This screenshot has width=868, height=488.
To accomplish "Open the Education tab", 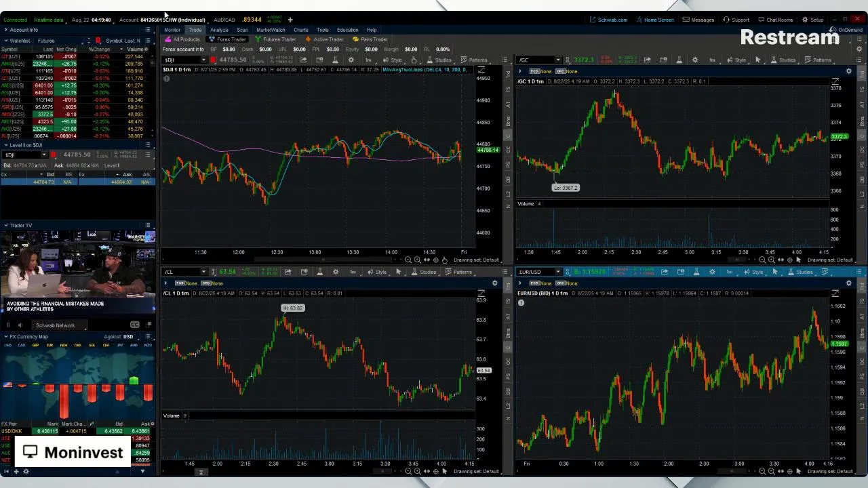I will pos(347,30).
